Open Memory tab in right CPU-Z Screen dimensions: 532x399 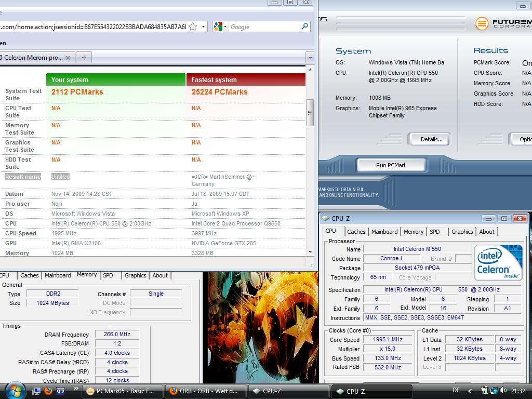pos(413,232)
